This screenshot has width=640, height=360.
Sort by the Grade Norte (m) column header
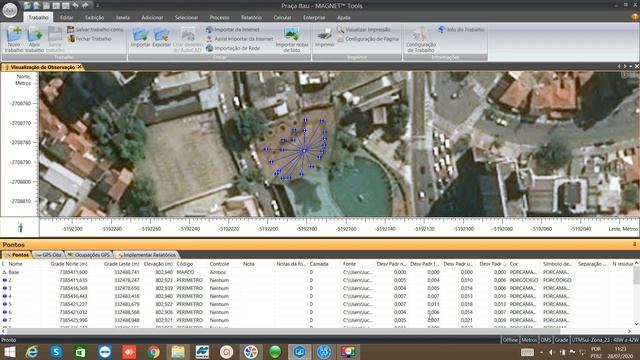(x=69, y=264)
